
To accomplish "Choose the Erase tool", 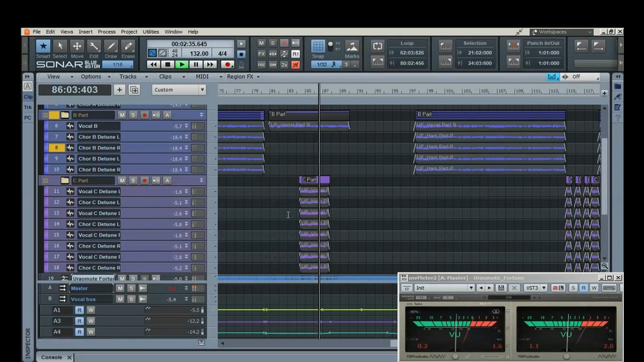I will click(x=128, y=47).
